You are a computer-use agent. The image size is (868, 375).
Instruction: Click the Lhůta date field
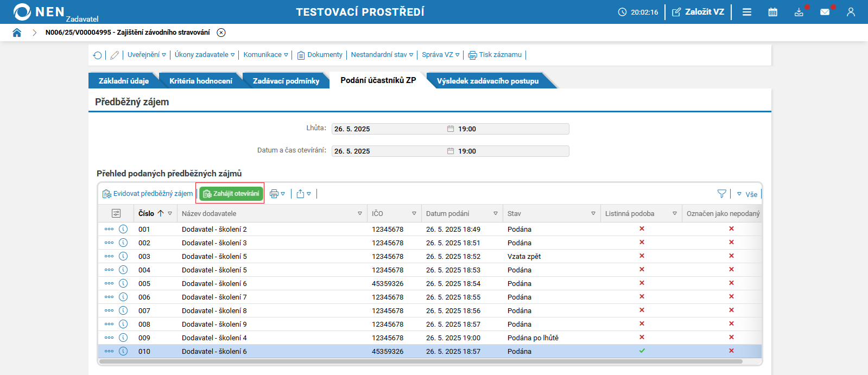389,129
